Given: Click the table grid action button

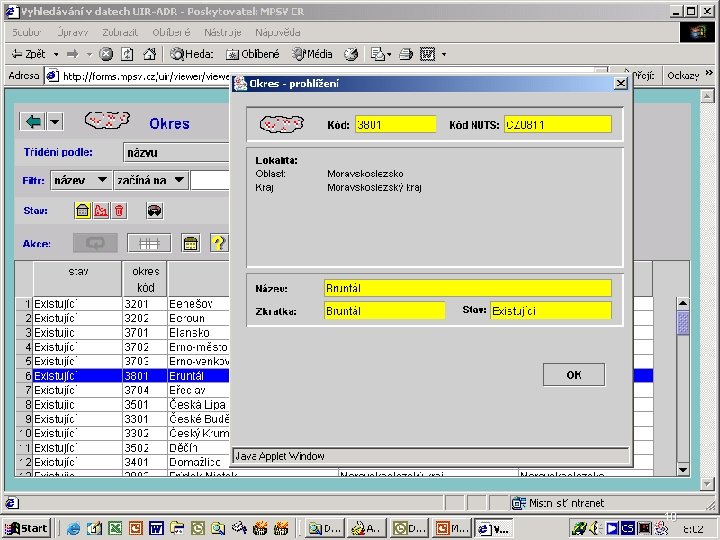Looking at the screenshot, I should [x=149, y=243].
